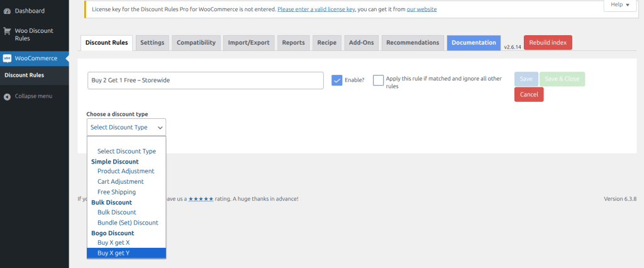The image size is (644, 268).
Task: Click the Collapse menu arrow icon
Action: pyautogui.click(x=8, y=96)
